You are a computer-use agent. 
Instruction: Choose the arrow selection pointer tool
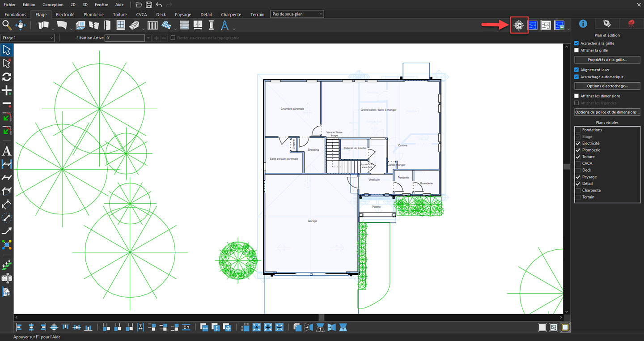pos(7,50)
